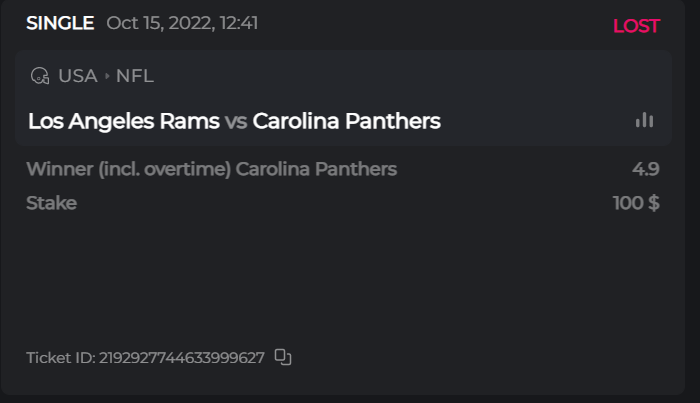
Task: Click the Stake label
Action: coord(51,203)
